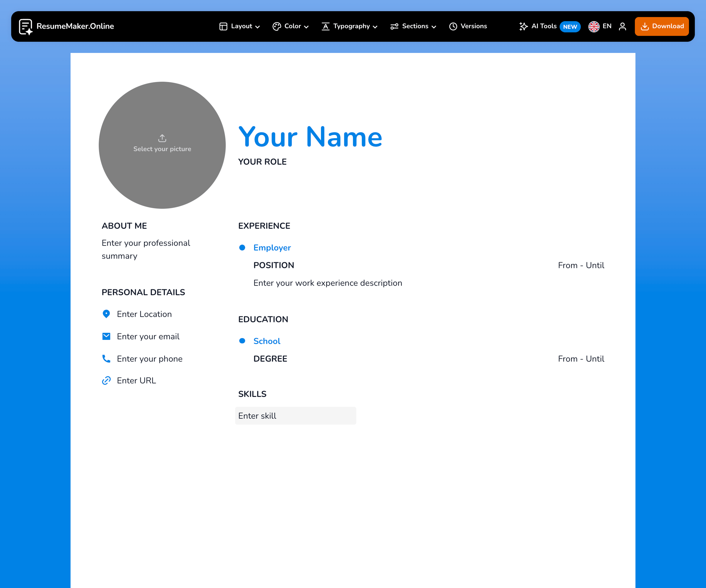
Task: Select the Versions menu item
Action: point(468,26)
